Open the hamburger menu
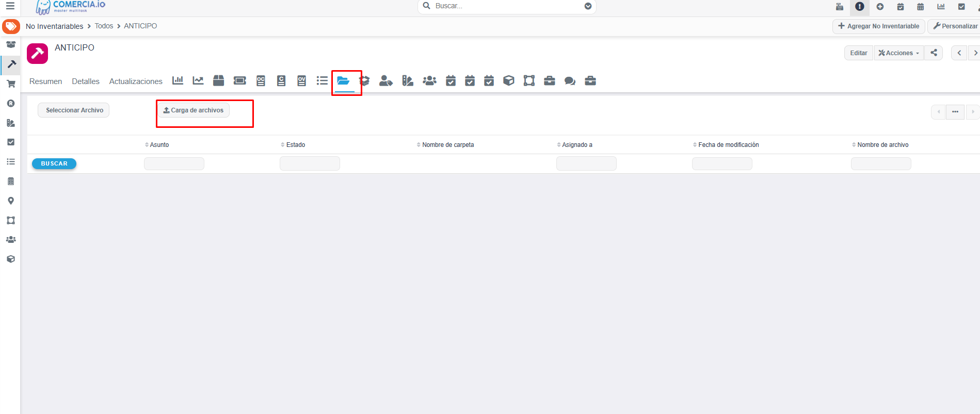 [x=10, y=6]
